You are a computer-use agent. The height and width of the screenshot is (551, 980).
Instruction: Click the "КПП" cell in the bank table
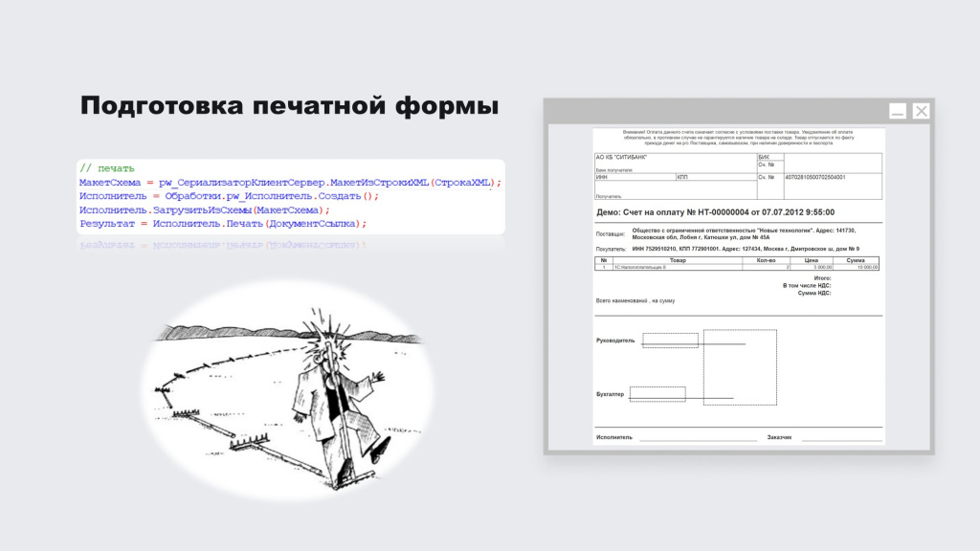(716, 177)
